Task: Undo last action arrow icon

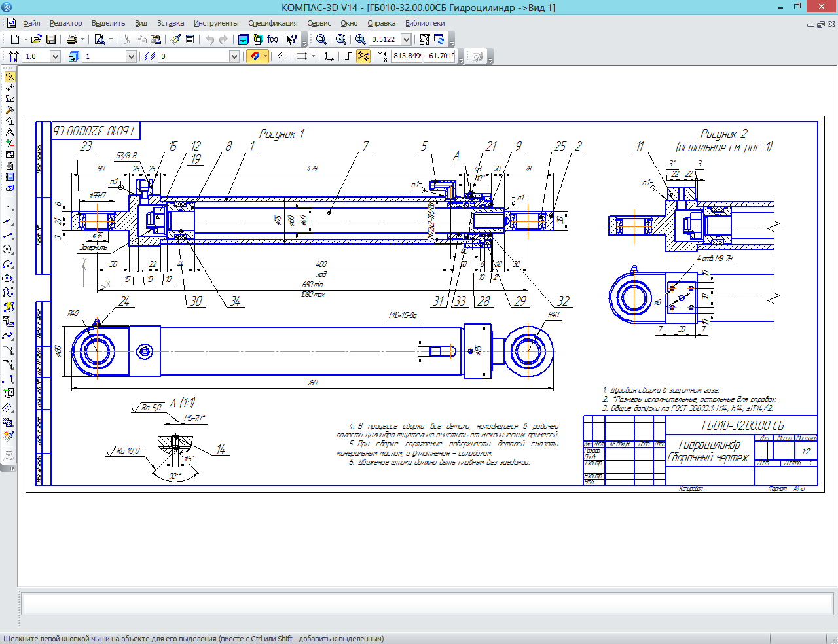Action: (x=209, y=39)
